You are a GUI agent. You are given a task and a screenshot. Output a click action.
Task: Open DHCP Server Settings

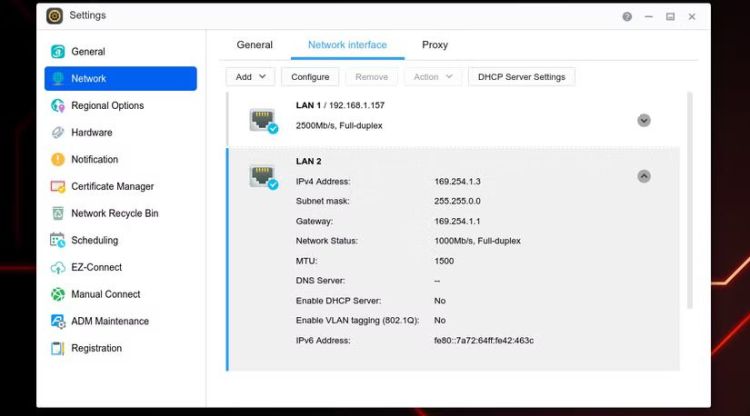(x=521, y=77)
